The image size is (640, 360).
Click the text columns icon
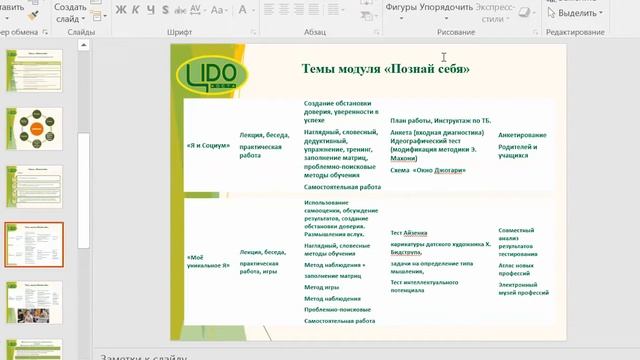point(333,9)
